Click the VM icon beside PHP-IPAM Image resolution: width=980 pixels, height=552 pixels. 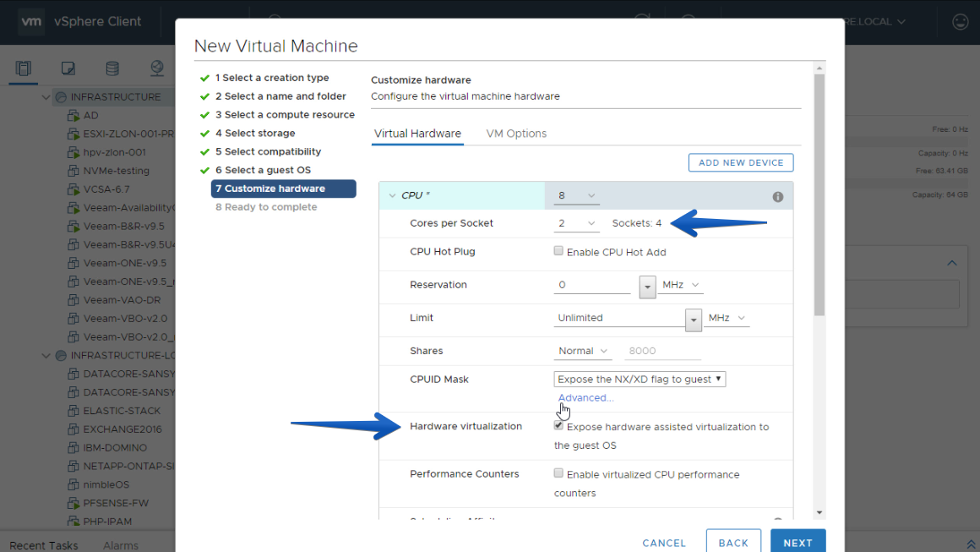[x=73, y=522]
